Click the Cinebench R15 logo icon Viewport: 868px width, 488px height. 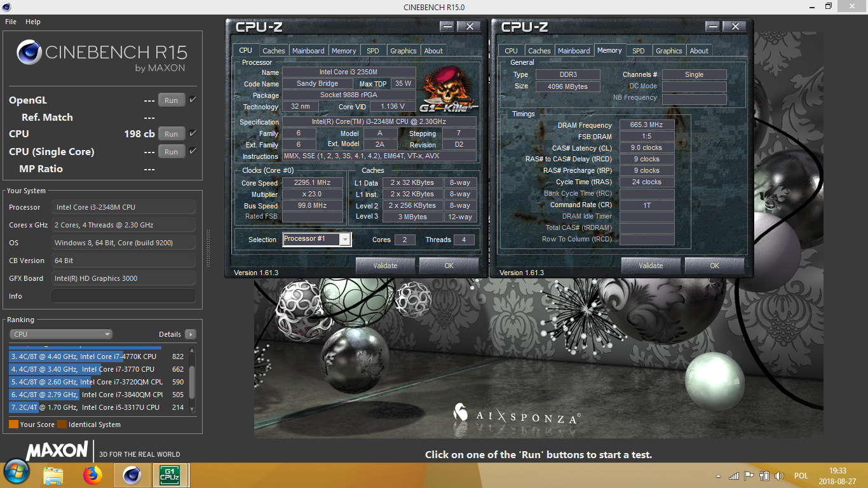29,53
